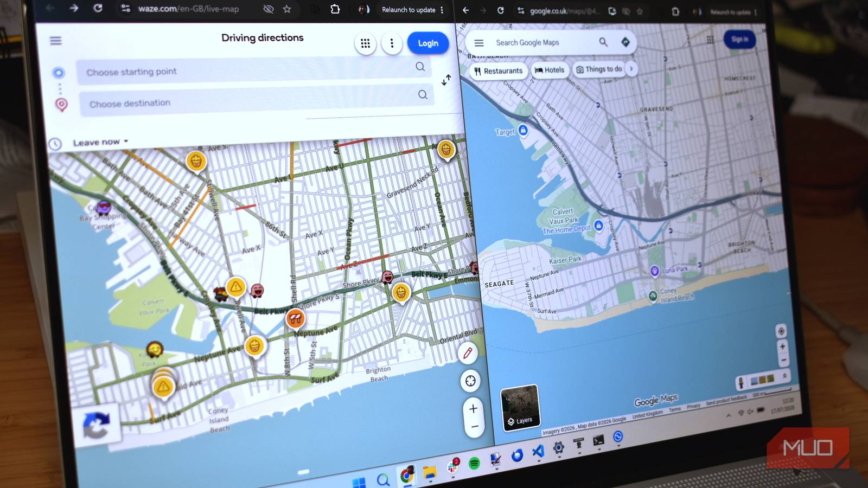Open Spotify from the taskbar
The image size is (868, 488).
[x=474, y=464]
